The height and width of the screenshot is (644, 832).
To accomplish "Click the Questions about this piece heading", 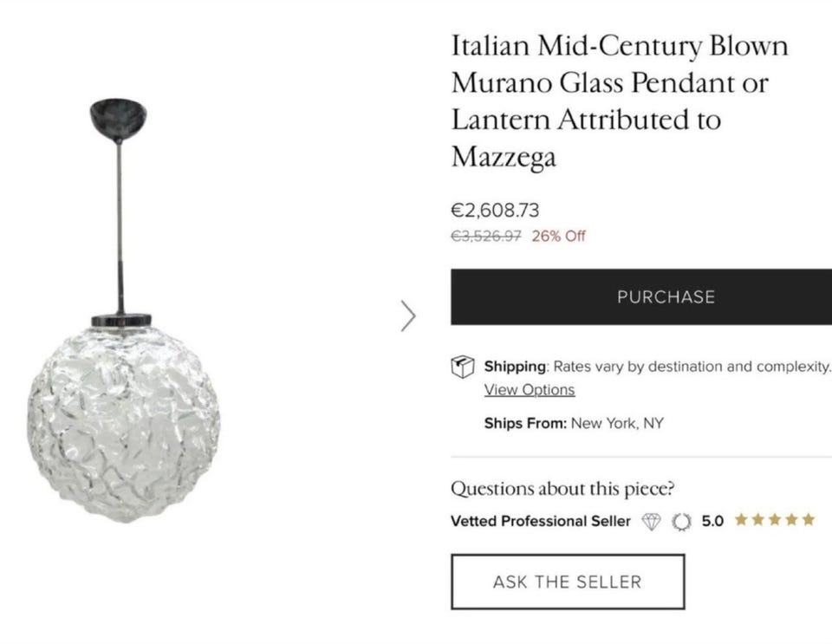I will 562,488.
